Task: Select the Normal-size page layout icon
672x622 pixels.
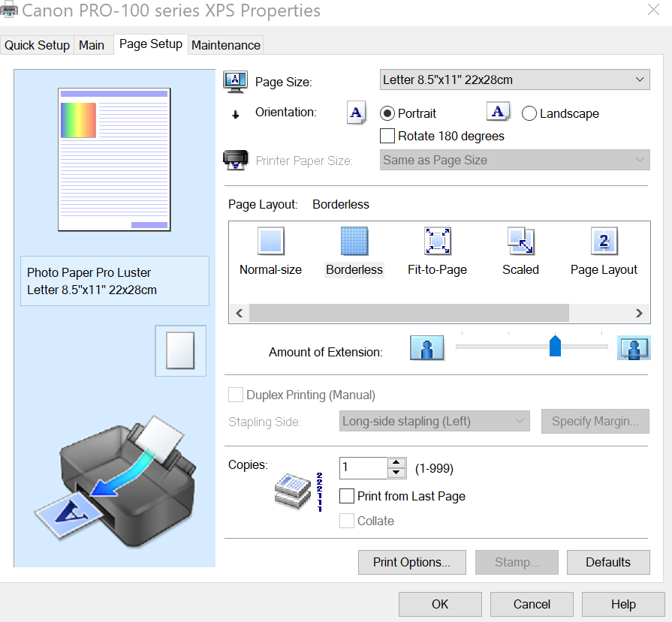Action: click(x=270, y=241)
